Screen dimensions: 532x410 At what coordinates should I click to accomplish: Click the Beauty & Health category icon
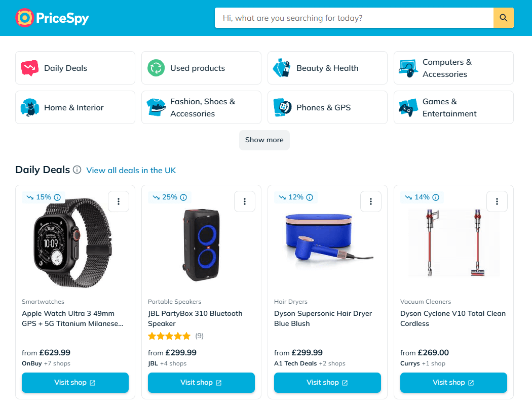click(x=282, y=68)
